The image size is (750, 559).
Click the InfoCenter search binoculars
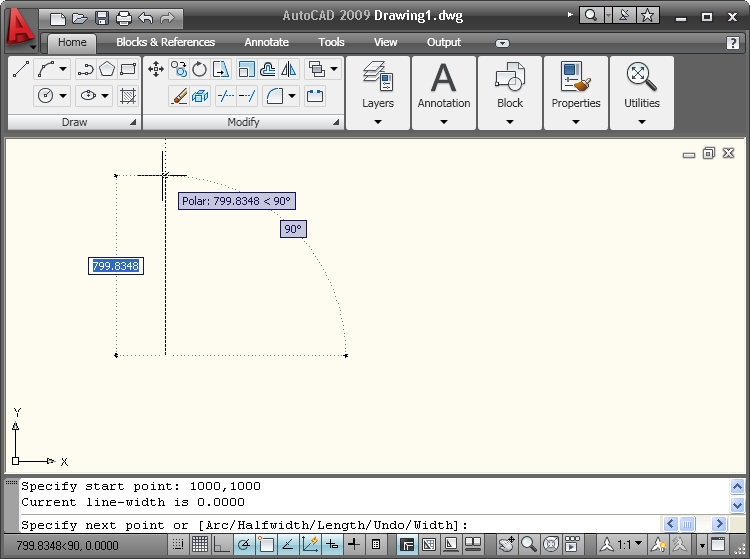591,15
